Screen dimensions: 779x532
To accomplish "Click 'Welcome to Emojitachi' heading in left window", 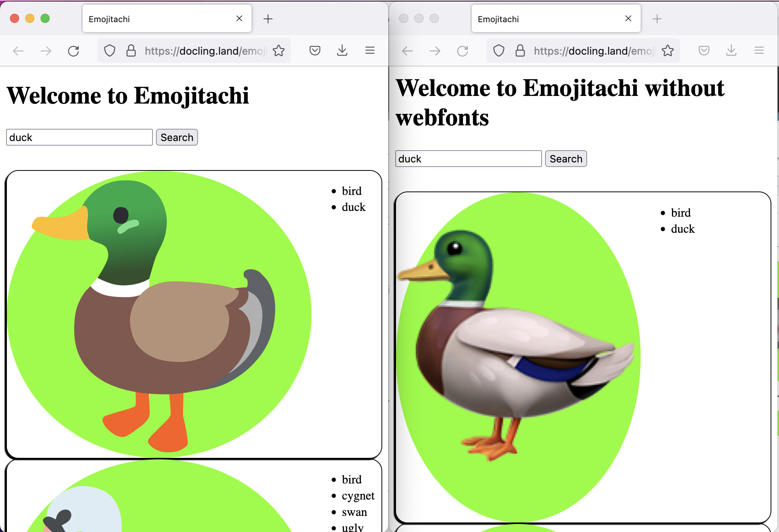I will 128,96.
